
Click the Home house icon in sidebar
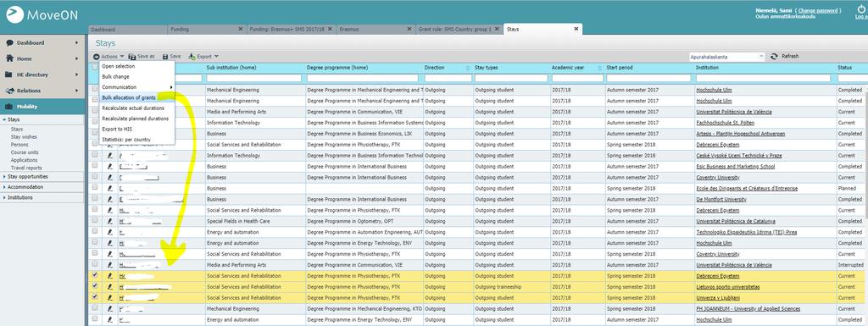pyautogui.click(x=9, y=58)
